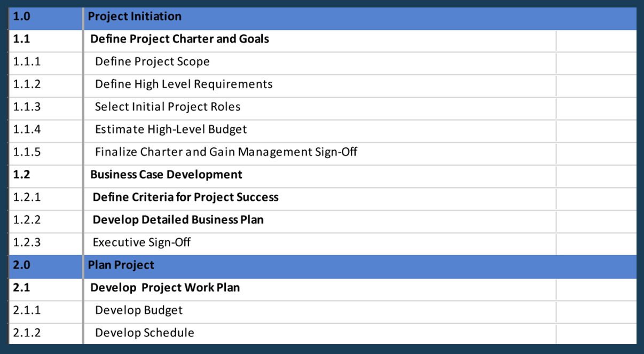
Task: Select the Project Initiation header row
Action: [x=323, y=17]
